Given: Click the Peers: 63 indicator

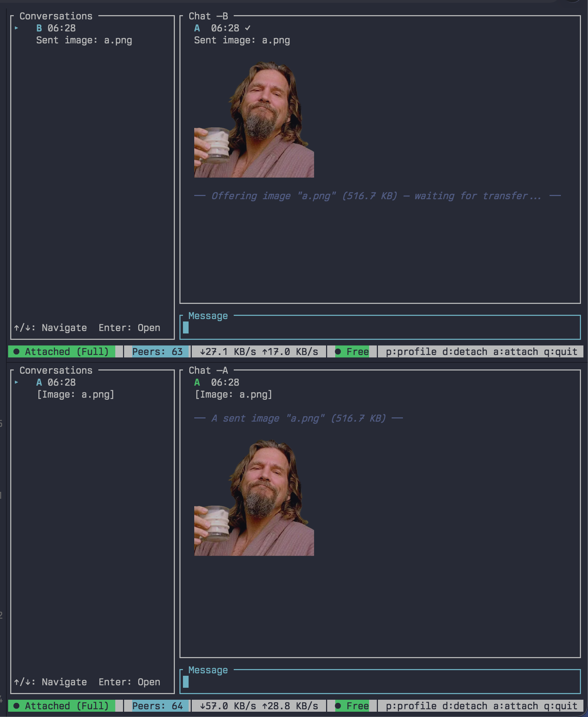Looking at the screenshot, I should point(157,351).
